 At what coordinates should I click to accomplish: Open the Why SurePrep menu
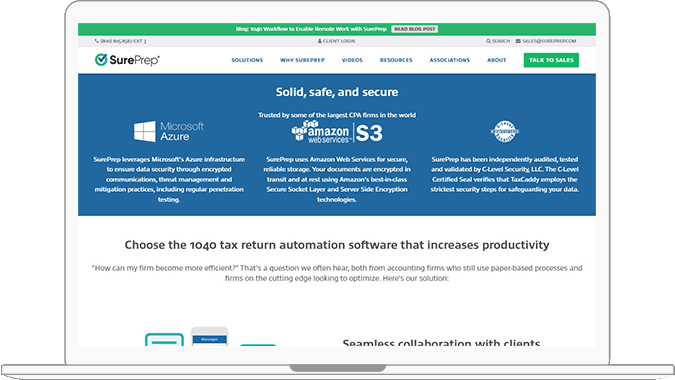click(302, 60)
